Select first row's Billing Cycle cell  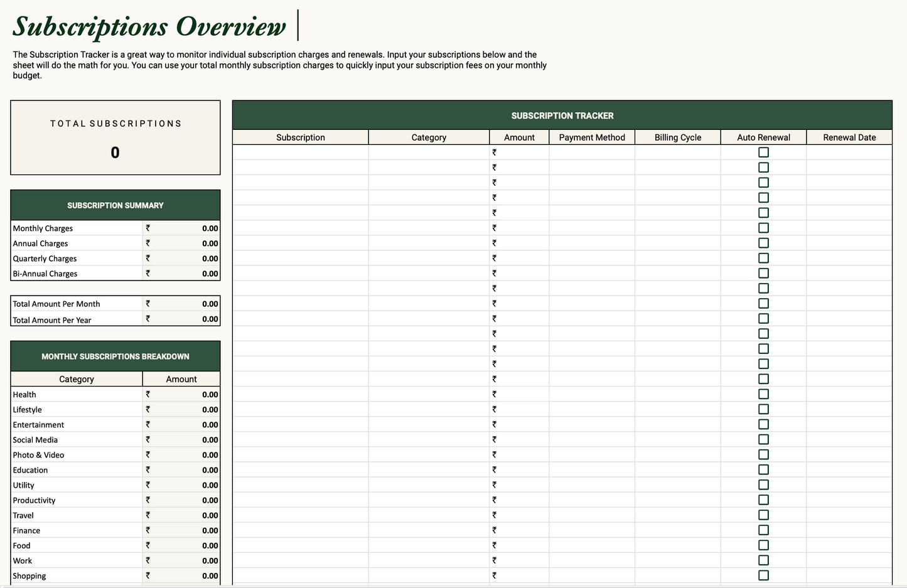tap(677, 152)
